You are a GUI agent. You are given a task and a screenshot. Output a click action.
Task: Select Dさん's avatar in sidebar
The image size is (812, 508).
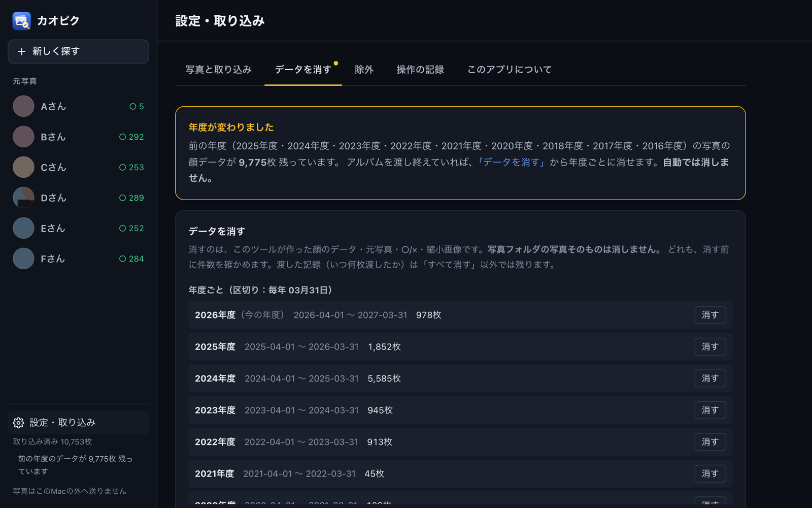23,198
